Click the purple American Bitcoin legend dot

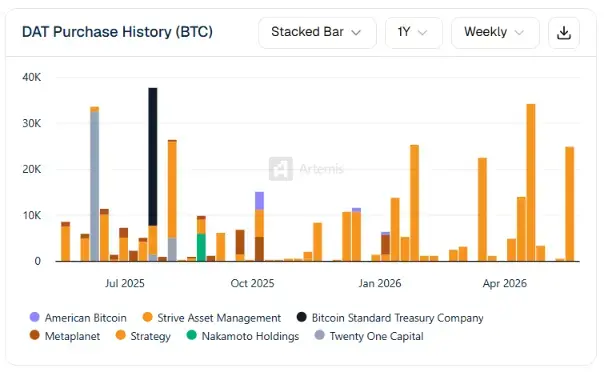(35, 317)
